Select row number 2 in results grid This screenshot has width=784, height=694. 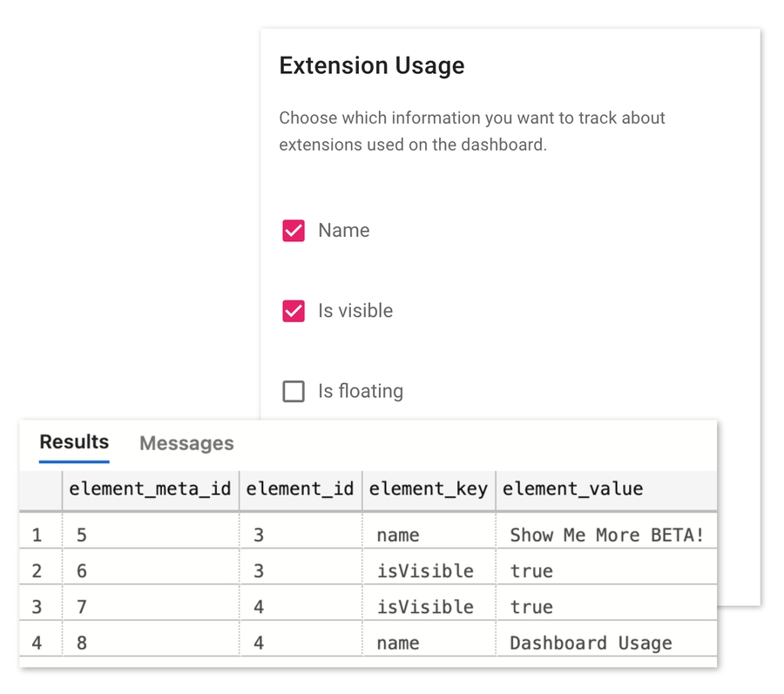coord(36,570)
